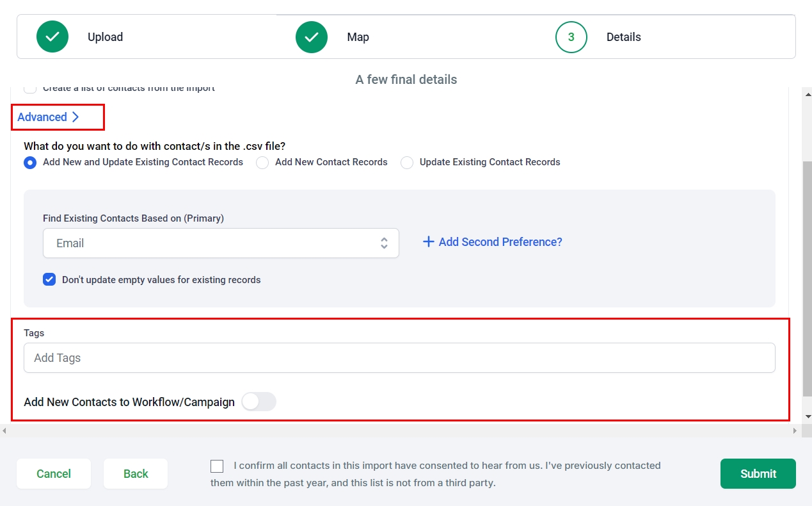The width and height of the screenshot is (812, 506).
Task: Open the Find Existing Contacts Email dropdown
Action: 221,243
